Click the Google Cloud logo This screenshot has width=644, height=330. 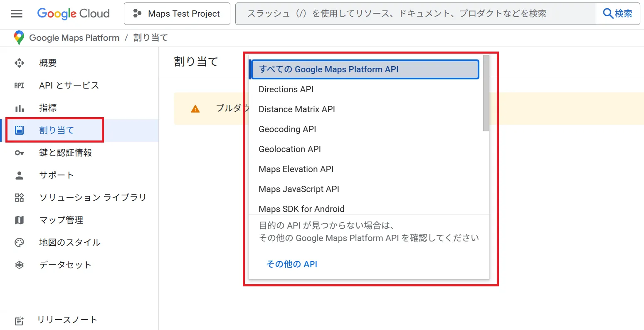pos(74,14)
